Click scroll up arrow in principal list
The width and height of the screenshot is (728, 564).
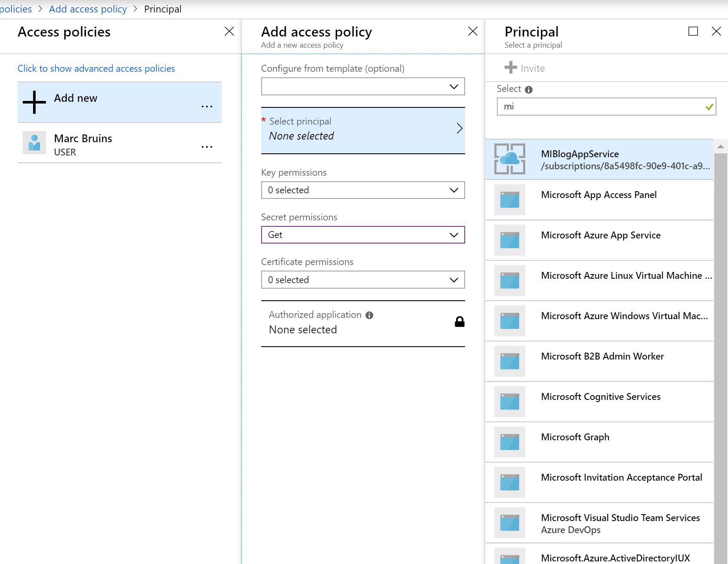tap(720, 147)
